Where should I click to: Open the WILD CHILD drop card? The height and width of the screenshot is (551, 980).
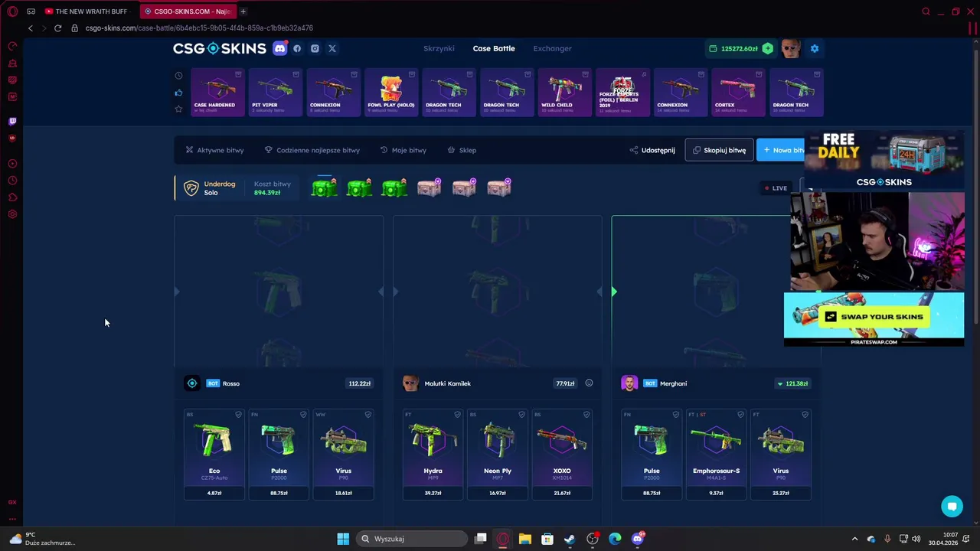point(564,92)
